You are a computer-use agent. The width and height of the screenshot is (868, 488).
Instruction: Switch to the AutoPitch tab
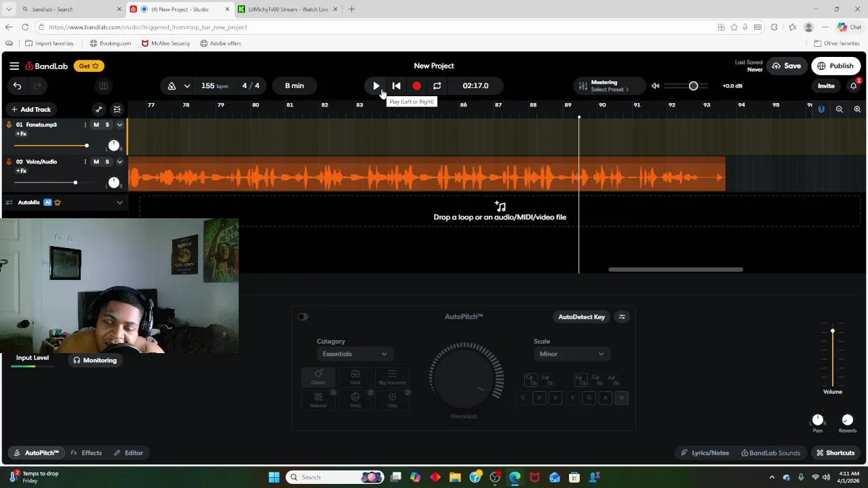click(37, 453)
